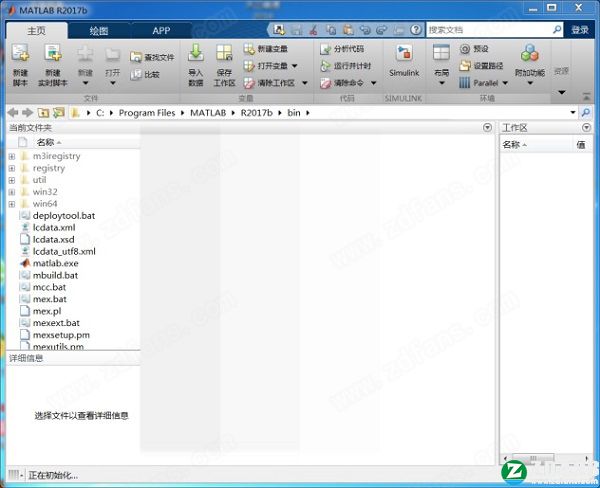Screen dimensions: 600x488
Task: Select the lcdata.xml file
Action: tap(54, 228)
